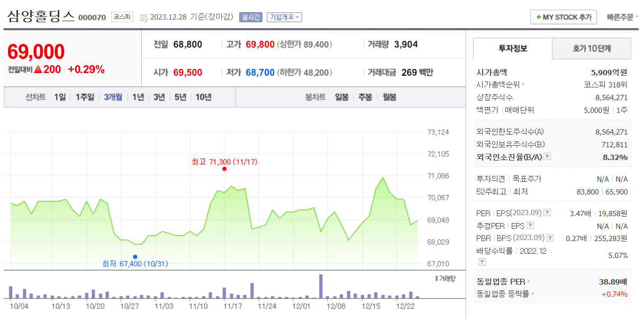
Task: Switch to 일봉 candle chart
Action: point(342,97)
